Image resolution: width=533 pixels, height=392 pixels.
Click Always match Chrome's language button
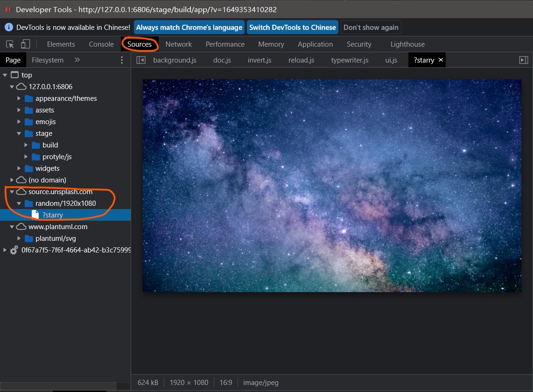click(x=189, y=28)
